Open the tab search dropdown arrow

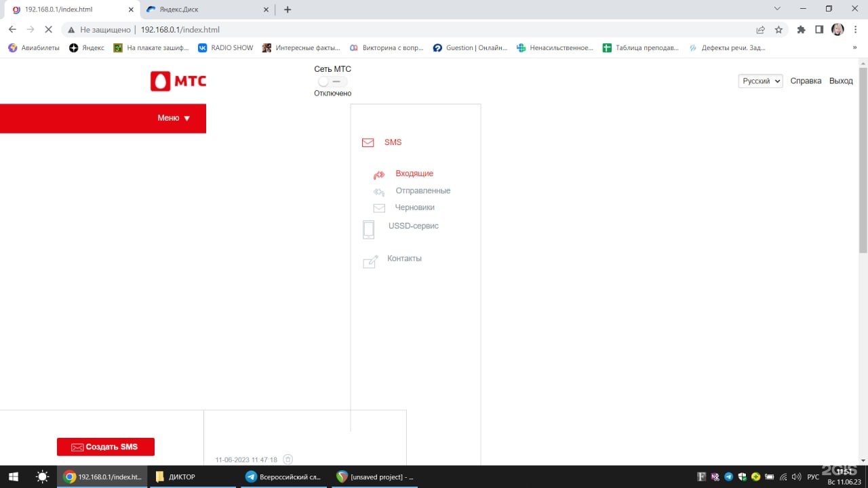coord(777,9)
